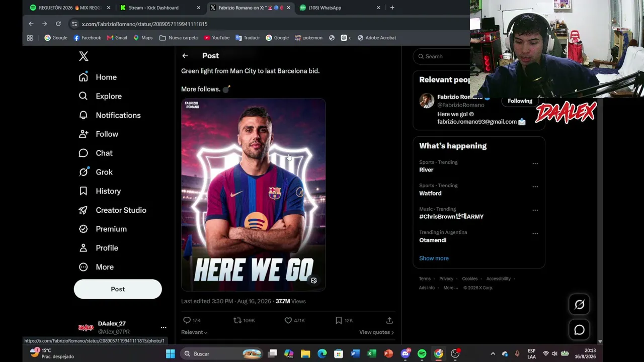Open the Chrome apps grid icon
This screenshot has width=644, height=362.
(30, 38)
